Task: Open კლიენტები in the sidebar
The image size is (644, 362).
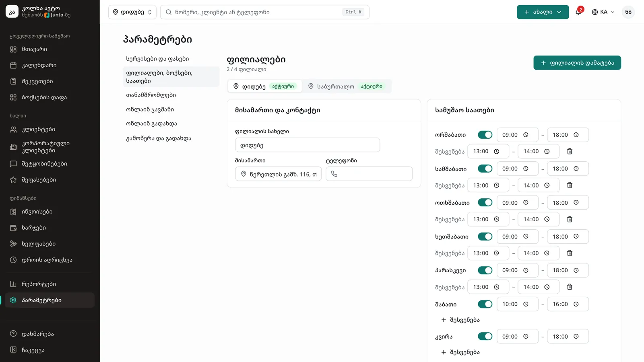Action: point(50,130)
